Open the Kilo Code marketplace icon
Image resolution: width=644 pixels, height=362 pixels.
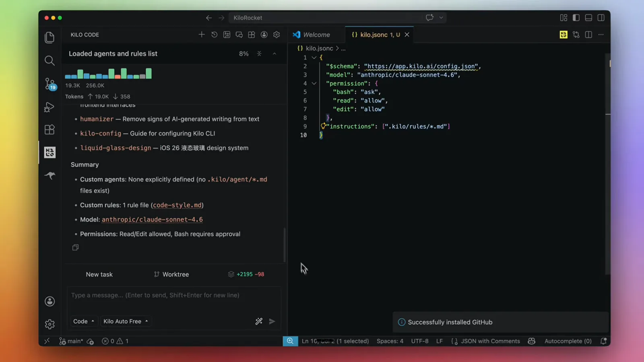[252, 35]
